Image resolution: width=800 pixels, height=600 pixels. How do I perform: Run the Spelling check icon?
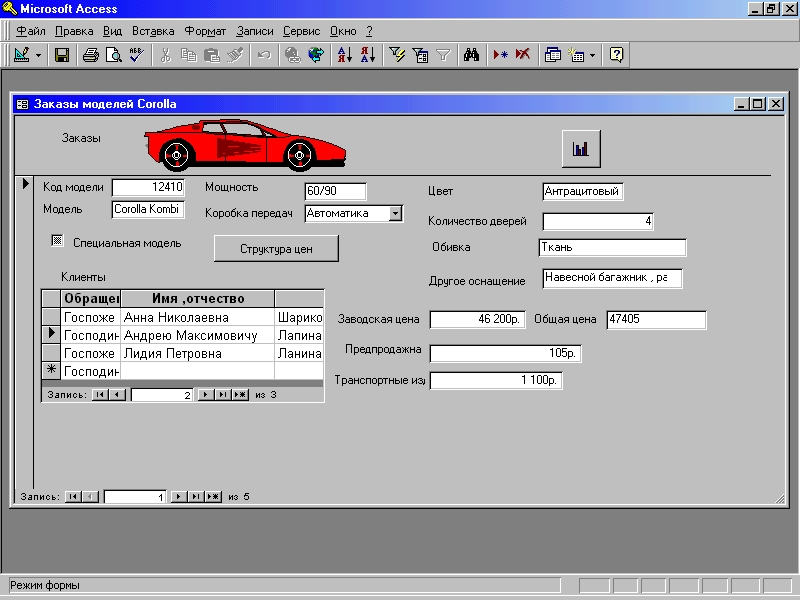click(x=136, y=55)
